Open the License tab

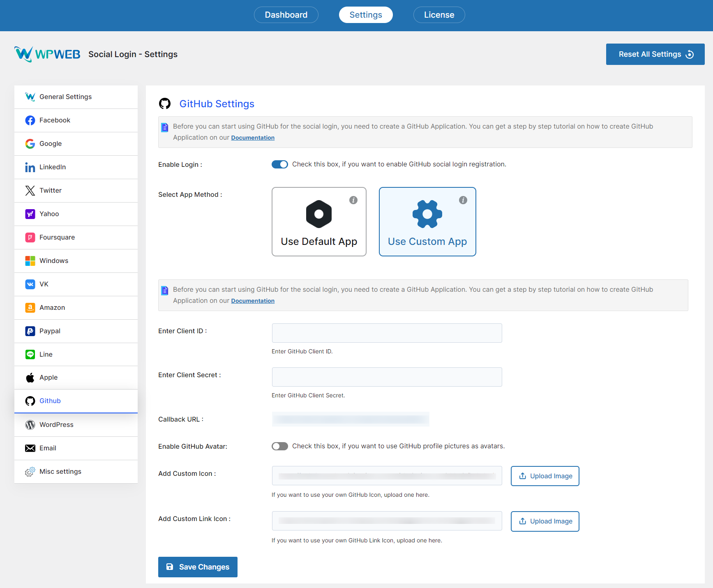(x=439, y=15)
